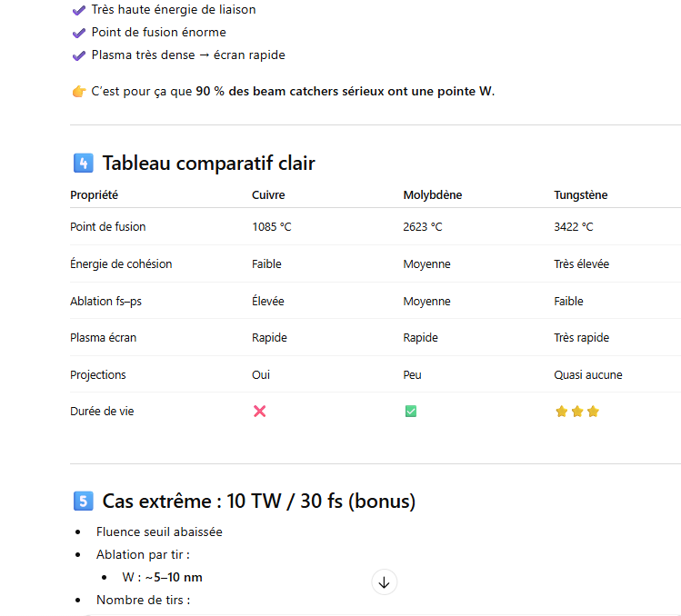Click 'Durée de vie' row label
681x616 pixels.
click(x=102, y=412)
